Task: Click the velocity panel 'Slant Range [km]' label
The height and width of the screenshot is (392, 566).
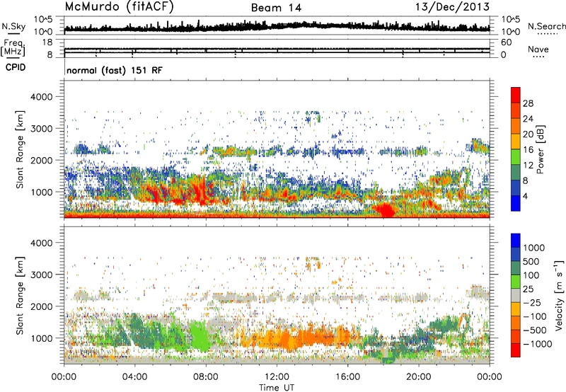Action: (x=20, y=296)
